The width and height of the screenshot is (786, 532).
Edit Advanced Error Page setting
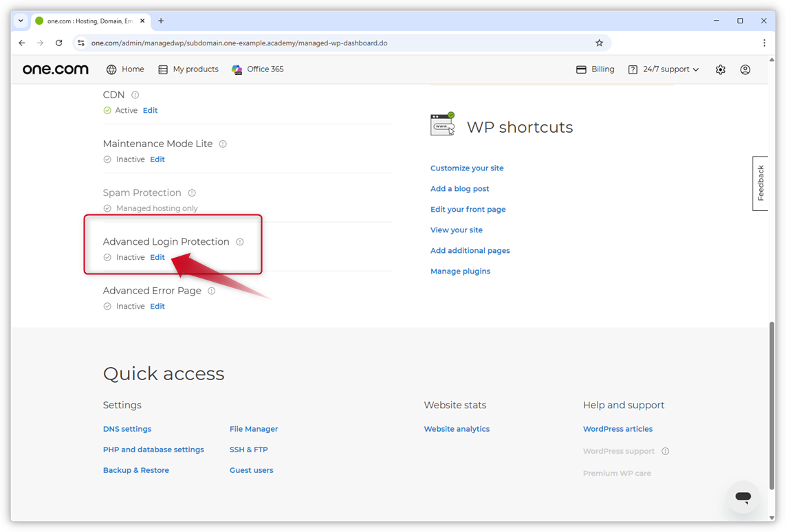click(157, 307)
